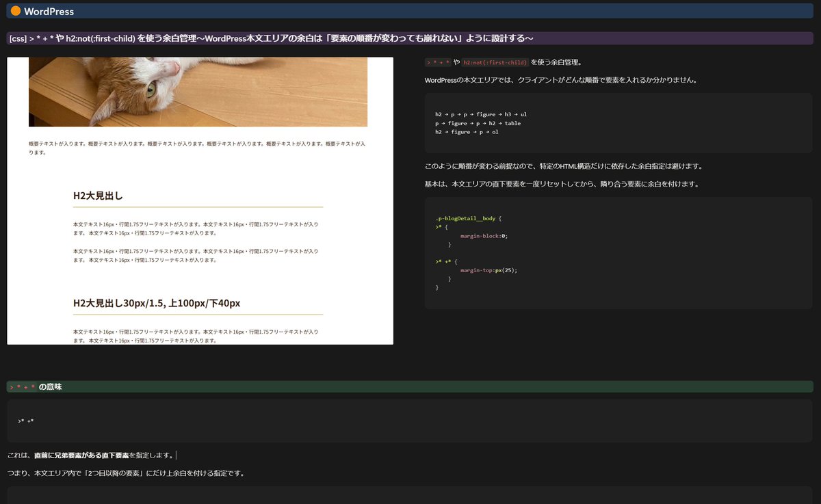Click paragraph starting "WordPressの本文エリアでは"
Image resolution: width=821 pixels, height=504 pixels.
coord(561,80)
